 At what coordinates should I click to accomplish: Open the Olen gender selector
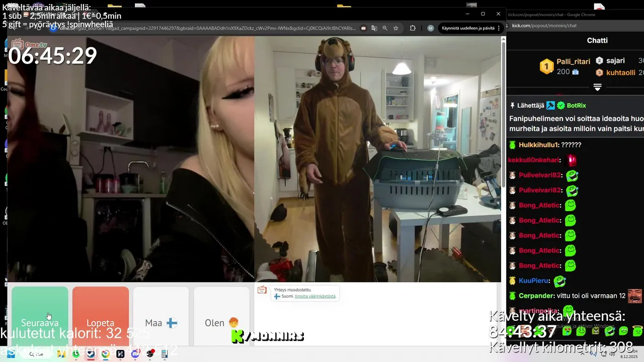pos(222,316)
